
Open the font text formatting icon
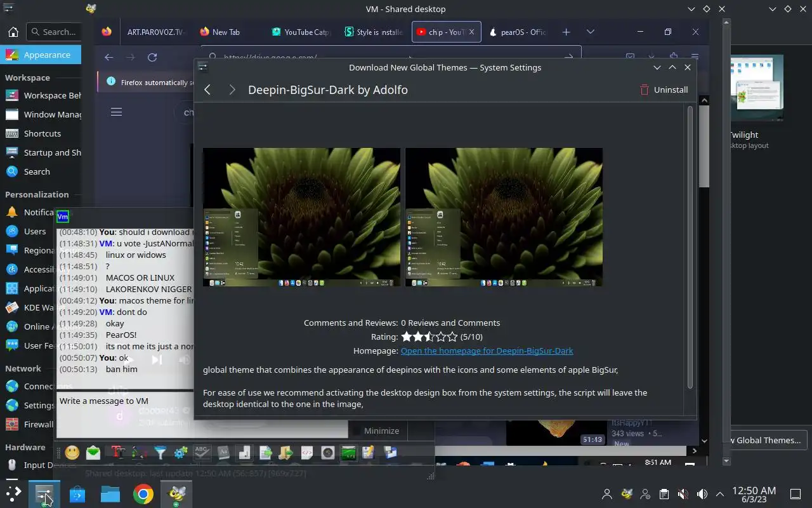[x=118, y=453]
